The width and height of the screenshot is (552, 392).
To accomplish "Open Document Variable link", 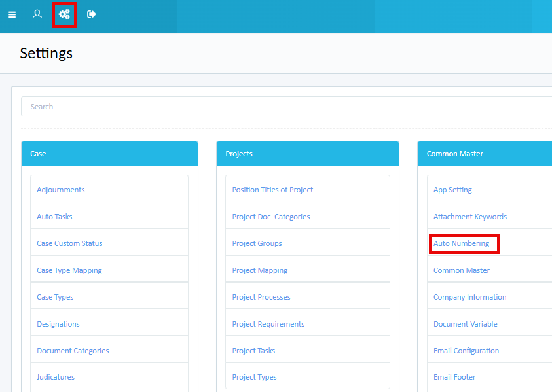I will pyautogui.click(x=465, y=324).
